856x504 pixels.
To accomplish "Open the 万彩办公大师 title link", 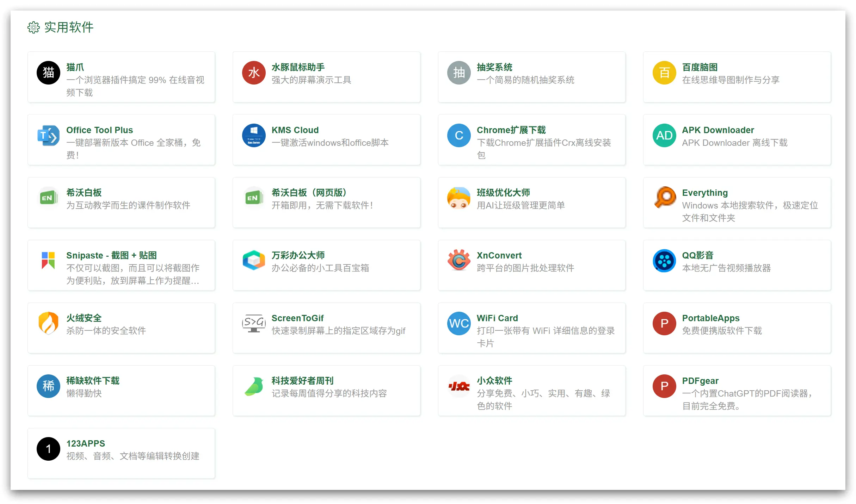I will coord(298,255).
